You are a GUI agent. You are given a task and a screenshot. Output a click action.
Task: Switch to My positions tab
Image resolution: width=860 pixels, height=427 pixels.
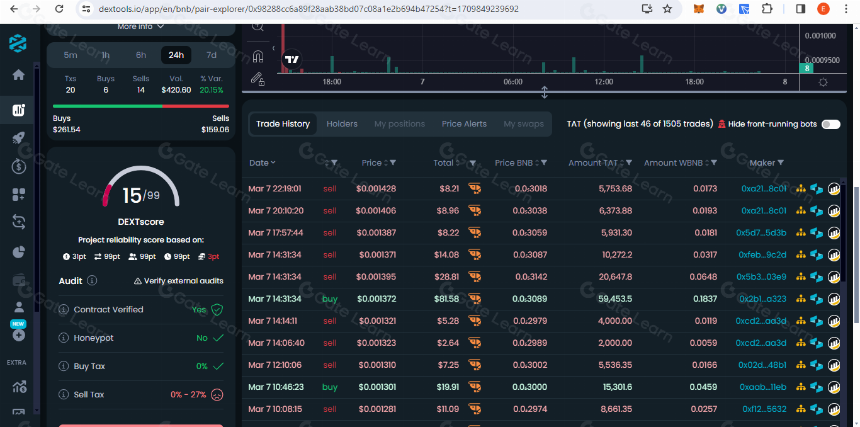click(399, 124)
